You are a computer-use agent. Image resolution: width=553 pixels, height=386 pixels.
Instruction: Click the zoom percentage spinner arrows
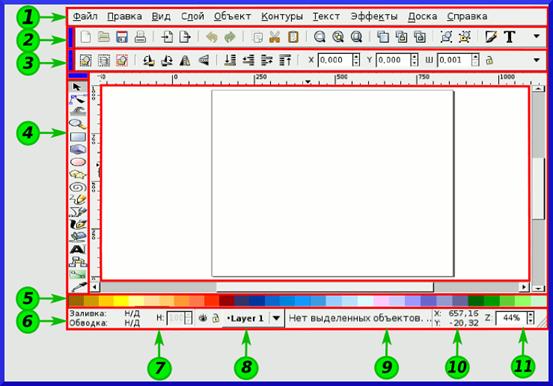(x=530, y=318)
